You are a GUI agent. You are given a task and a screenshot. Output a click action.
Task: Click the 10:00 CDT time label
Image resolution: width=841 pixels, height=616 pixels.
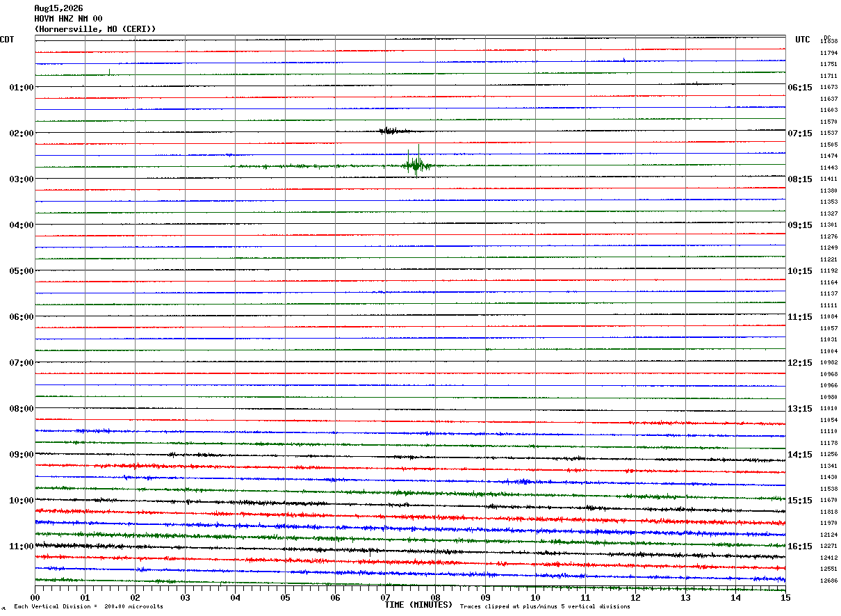click(22, 501)
